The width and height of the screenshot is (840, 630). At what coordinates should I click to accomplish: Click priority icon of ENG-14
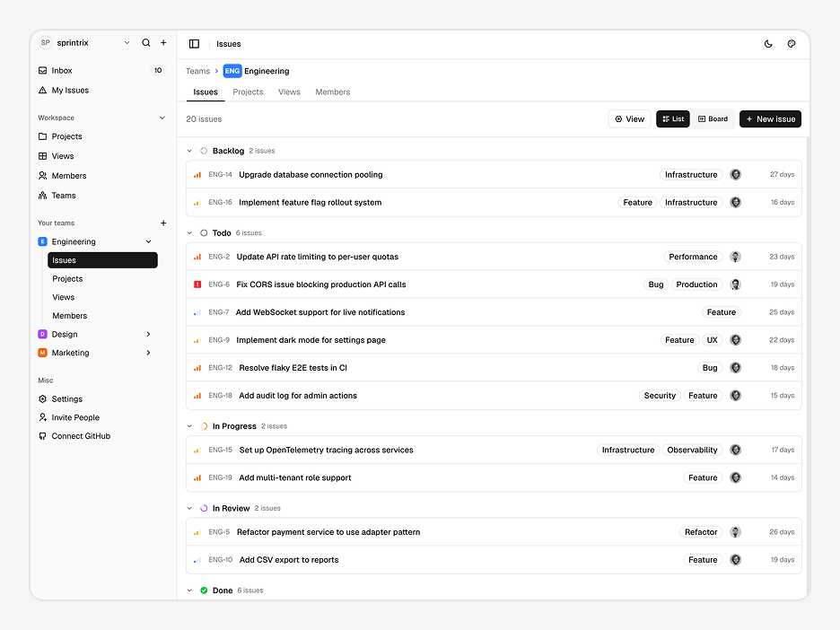[x=197, y=175]
